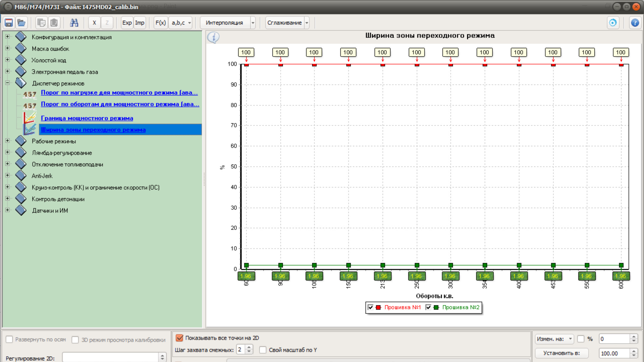The image size is (644, 362).
Task: Select Конфигурация и комплектация tree item
Action: pyautogui.click(x=71, y=37)
